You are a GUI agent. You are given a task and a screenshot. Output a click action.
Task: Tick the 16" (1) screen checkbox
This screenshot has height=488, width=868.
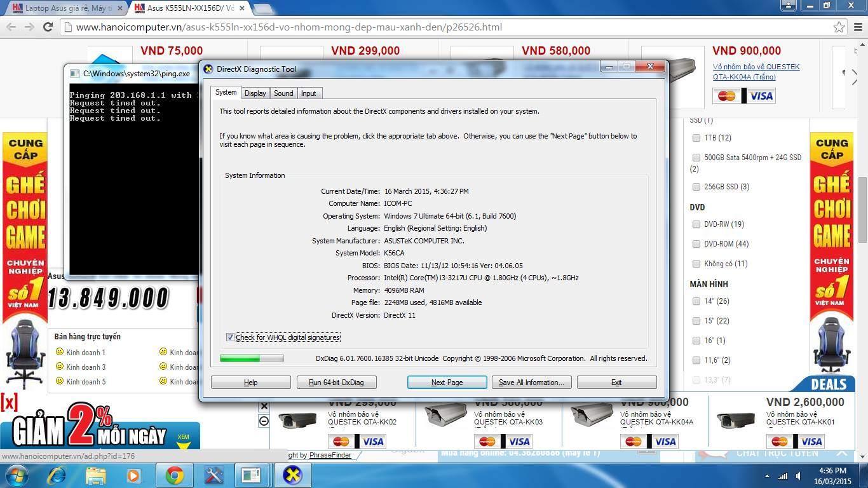[696, 341]
